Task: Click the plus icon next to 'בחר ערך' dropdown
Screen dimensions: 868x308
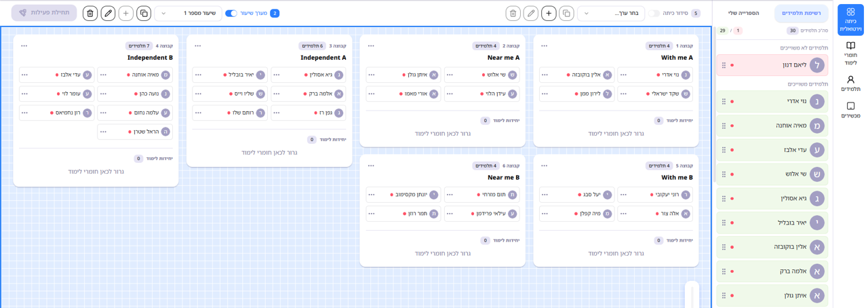Action: (549, 14)
